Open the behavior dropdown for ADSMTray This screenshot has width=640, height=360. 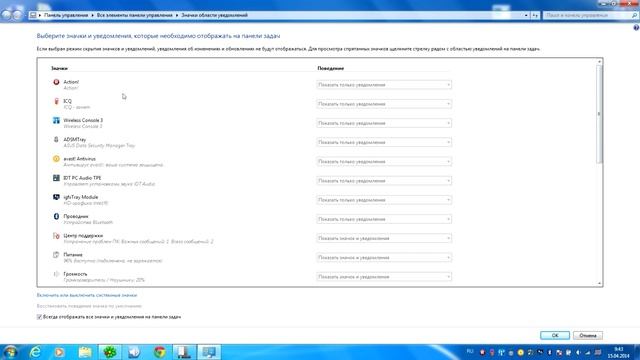[x=384, y=142]
